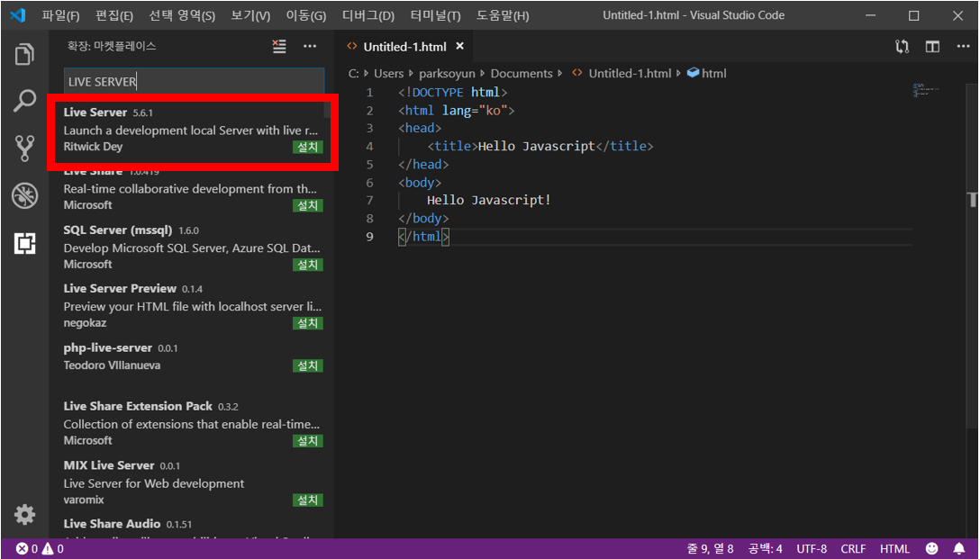Open the 편집(E) menu
This screenshot has height=559, width=980.
tap(114, 15)
